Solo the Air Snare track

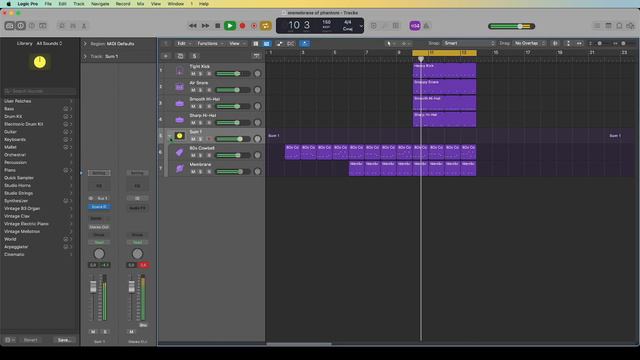(200, 90)
